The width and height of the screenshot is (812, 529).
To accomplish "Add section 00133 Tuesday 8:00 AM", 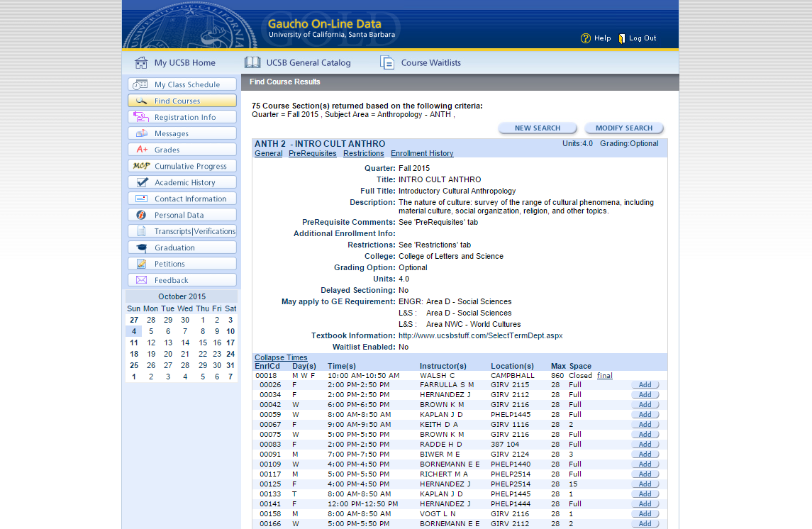I will 645,494.
